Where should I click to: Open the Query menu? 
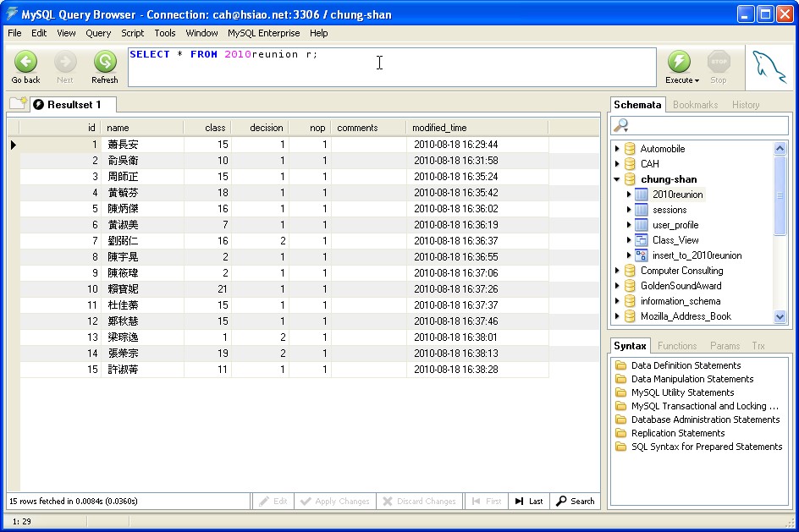98,33
